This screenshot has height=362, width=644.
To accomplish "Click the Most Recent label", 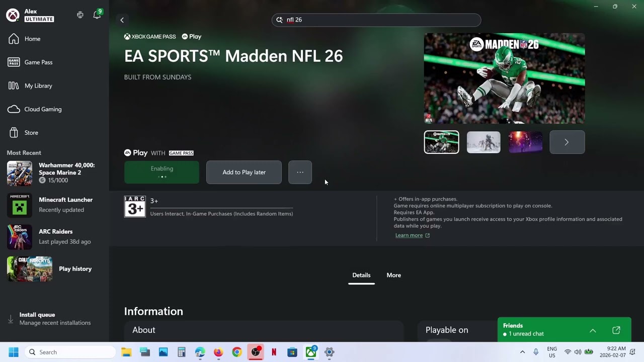I will [24, 153].
